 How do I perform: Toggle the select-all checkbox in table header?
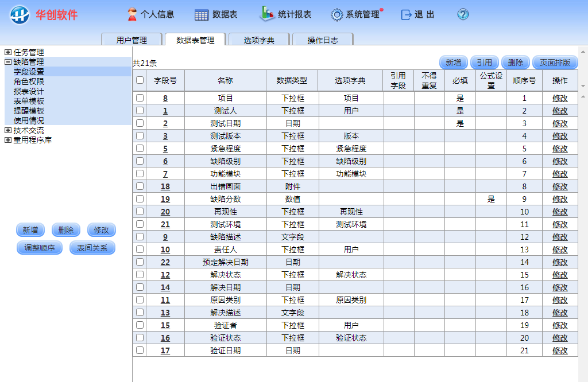(140, 80)
